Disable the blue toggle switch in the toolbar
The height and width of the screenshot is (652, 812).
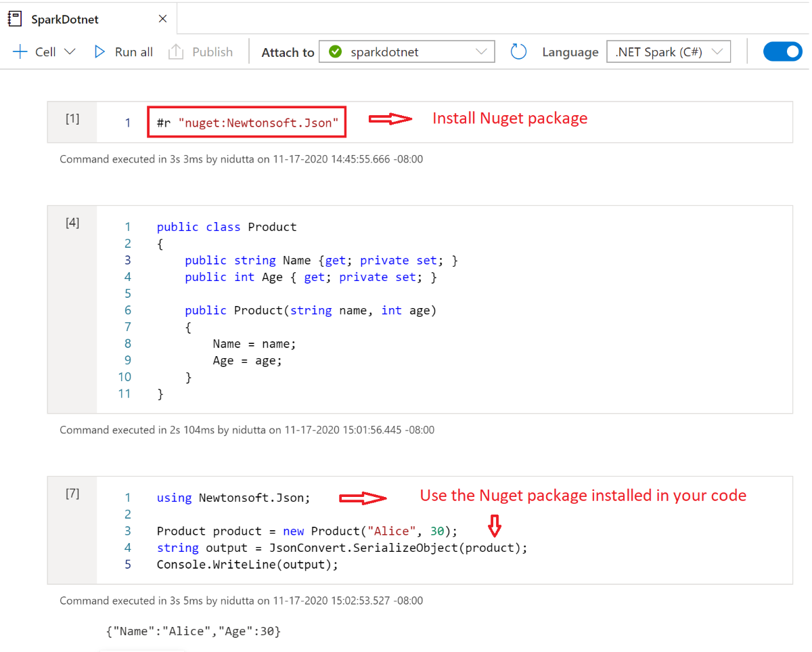click(x=783, y=51)
